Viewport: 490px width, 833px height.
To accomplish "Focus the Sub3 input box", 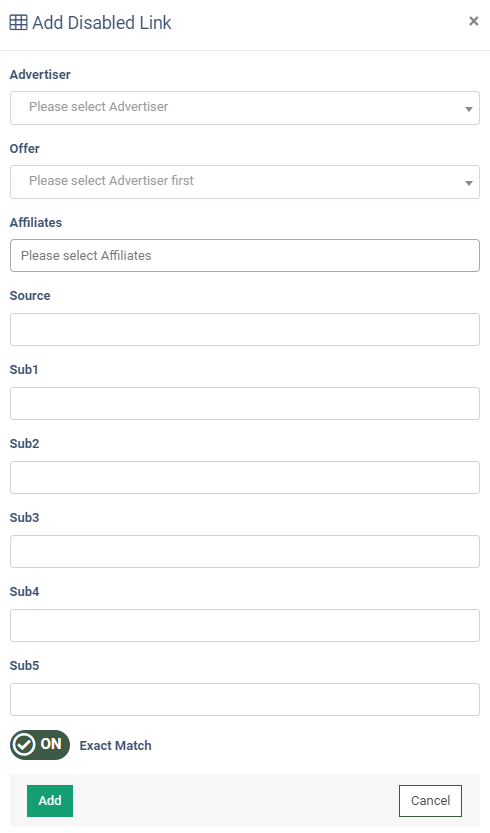I will click(245, 551).
